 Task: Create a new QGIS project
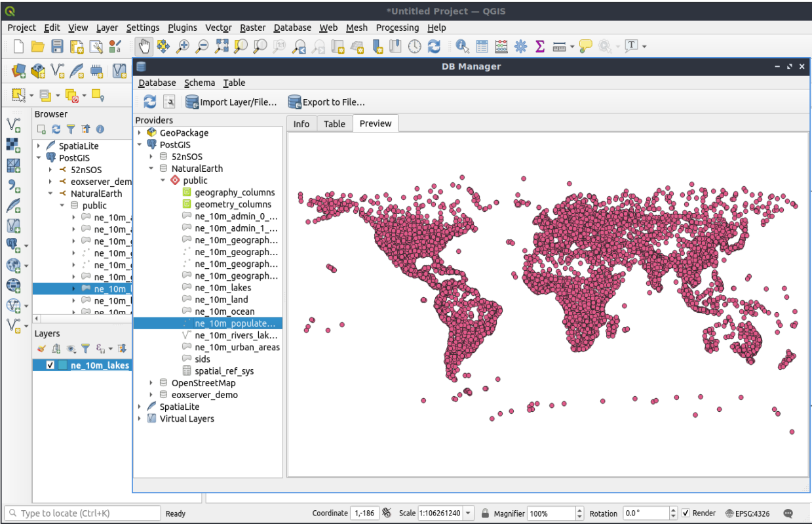pos(18,47)
